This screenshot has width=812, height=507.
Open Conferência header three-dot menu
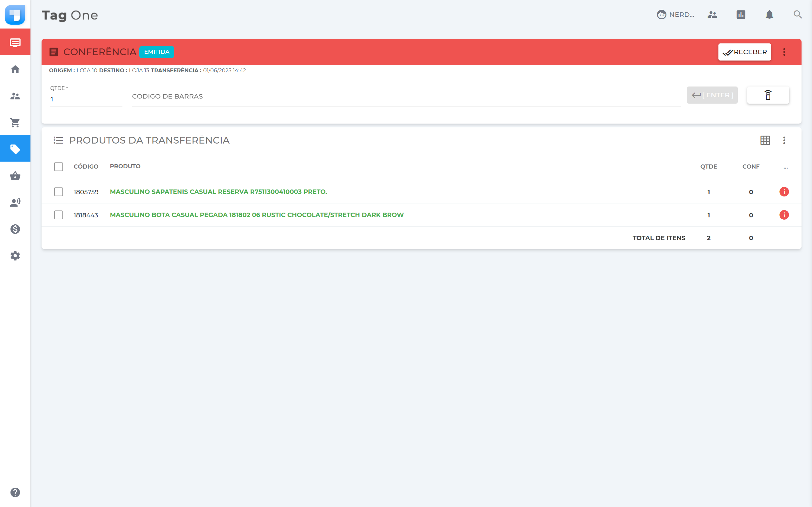(784, 52)
